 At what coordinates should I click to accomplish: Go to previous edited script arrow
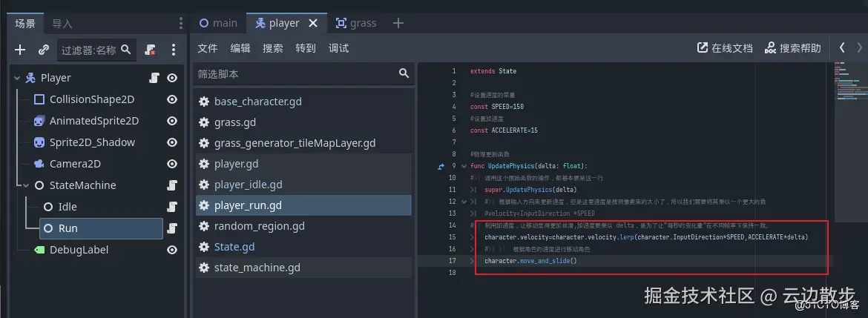pyautogui.click(x=843, y=47)
